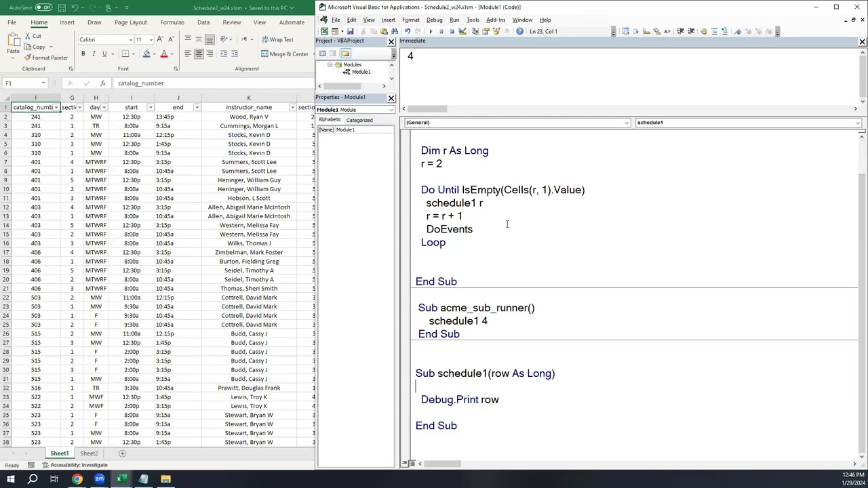Run the macro with the green play icon
The image size is (868, 488).
pos(431,31)
